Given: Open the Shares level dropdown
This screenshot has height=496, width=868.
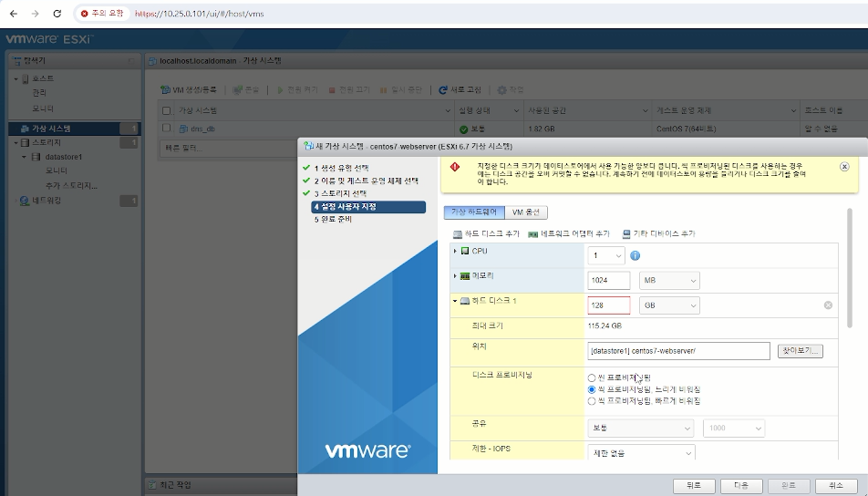Looking at the screenshot, I should pos(640,428).
